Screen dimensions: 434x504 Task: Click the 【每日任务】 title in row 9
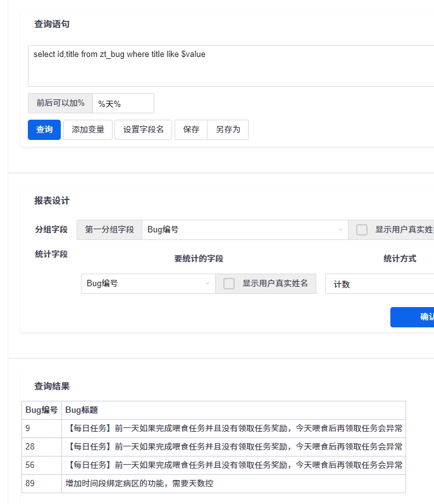coord(234,429)
